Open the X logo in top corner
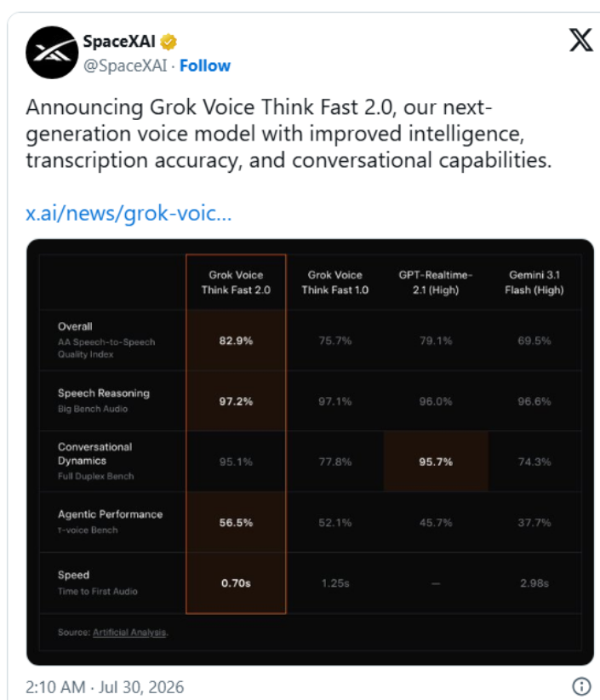Screen dimensions: 600x700 pyautogui.click(x=581, y=40)
